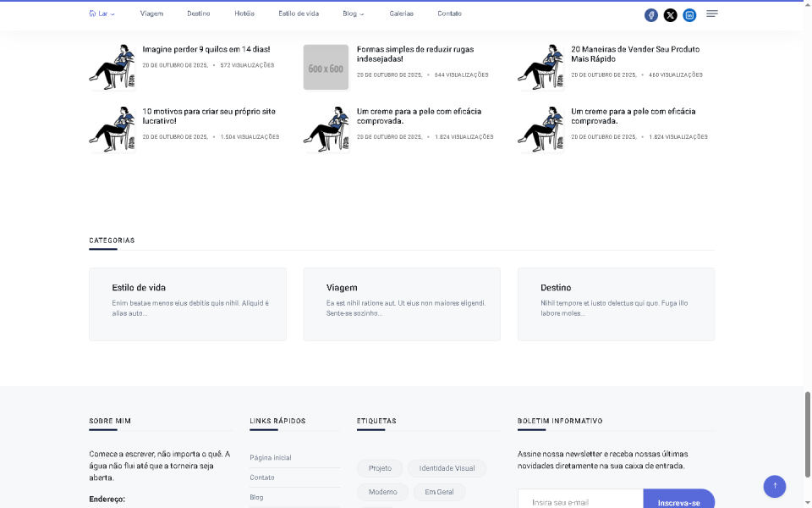Click the newsletter email input field
Screen dimensions: 812x508
coord(579,501)
